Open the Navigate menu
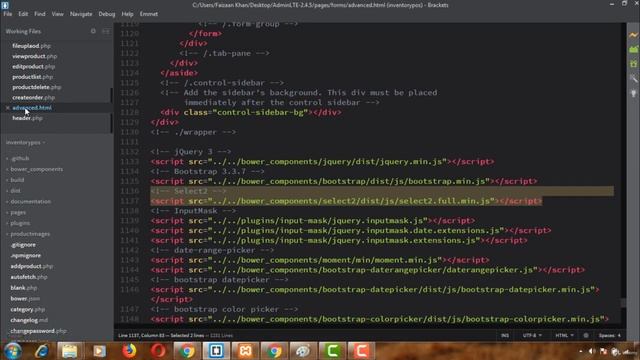 (x=81, y=14)
